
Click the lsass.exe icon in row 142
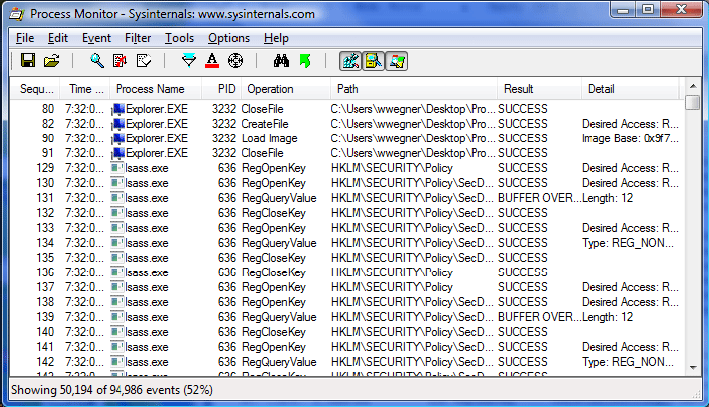click(x=118, y=362)
